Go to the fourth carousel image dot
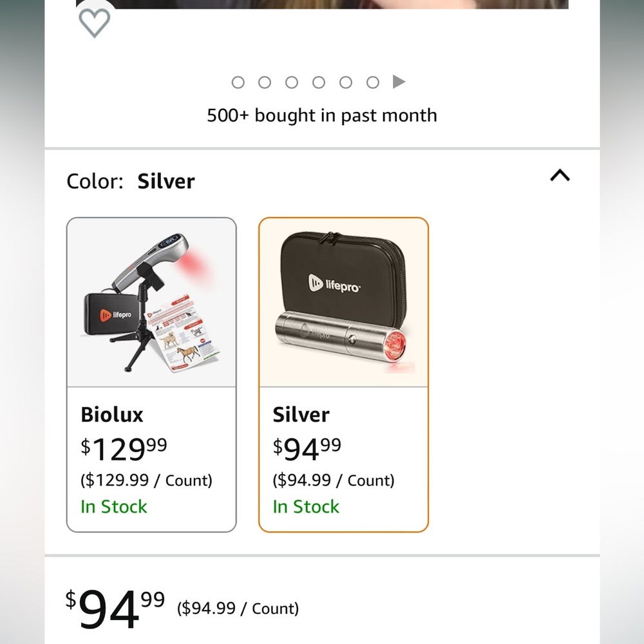The image size is (644, 644). coord(319,82)
